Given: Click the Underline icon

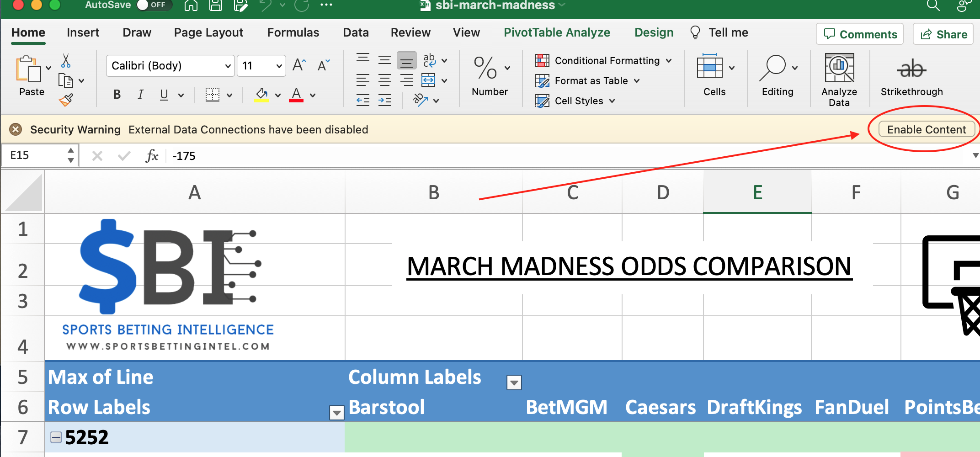Looking at the screenshot, I should tap(163, 95).
